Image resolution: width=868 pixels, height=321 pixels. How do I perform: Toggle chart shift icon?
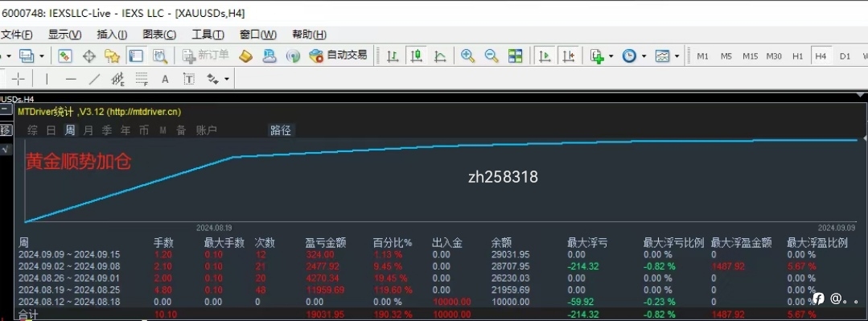pyautogui.click(x=568, y=56)
